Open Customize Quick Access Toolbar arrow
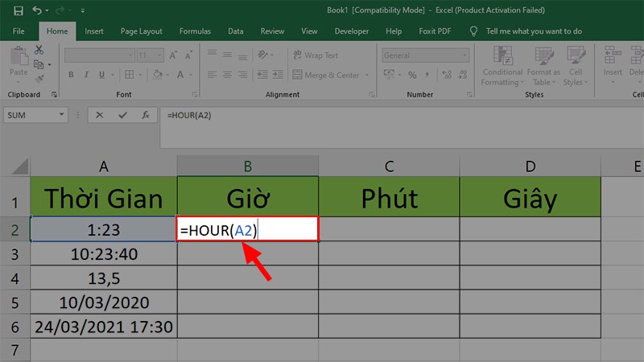Screen dimensions: 644x362 pos(83,10)
